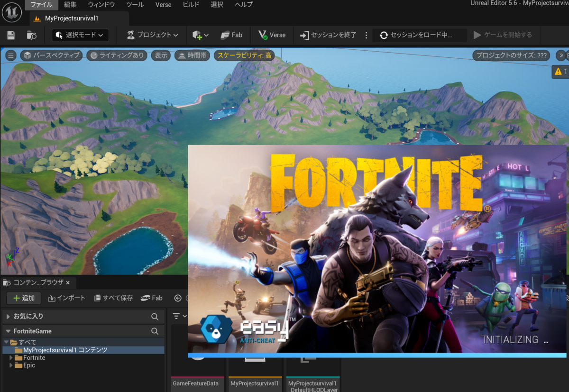Click the 追加 add button
The width and height of the screenshot is (569, 392).
click(24, 298)
